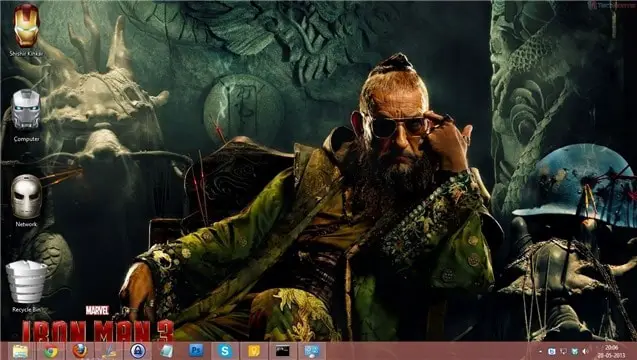Show hidden system tray icons
The height and width of the screenshot is (360, 637).
point(541,351)
